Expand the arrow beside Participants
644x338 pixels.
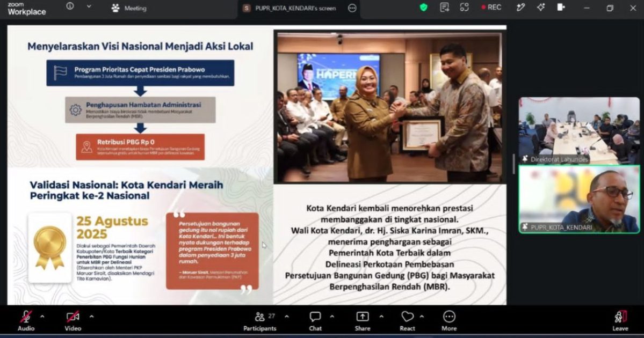tap(287, 317)
